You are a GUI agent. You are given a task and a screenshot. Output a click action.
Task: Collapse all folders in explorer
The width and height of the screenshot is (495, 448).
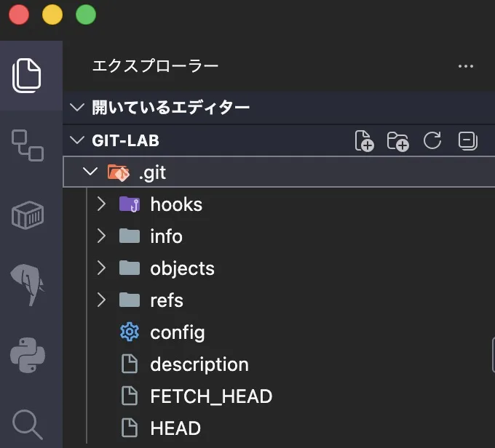[467, 140]
